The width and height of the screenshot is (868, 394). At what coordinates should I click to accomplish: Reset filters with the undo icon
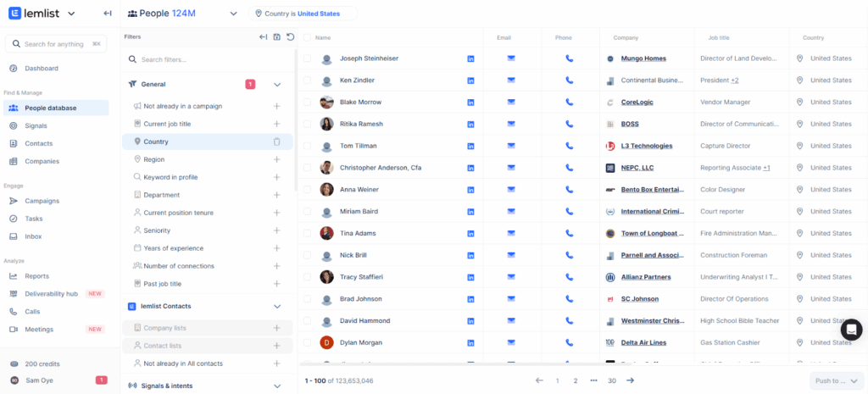290,37
